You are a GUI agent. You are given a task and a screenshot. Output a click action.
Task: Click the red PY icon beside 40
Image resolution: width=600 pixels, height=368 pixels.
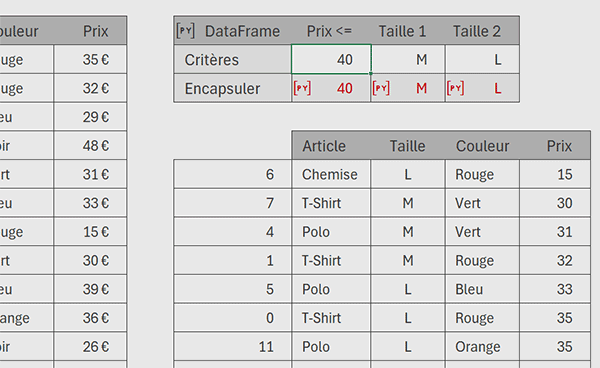click(302, 88)
